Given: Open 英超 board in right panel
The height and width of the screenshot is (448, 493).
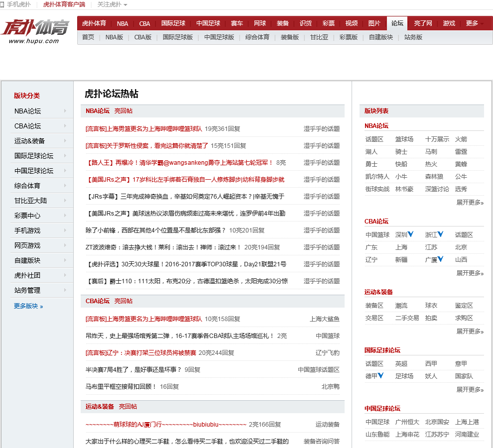Looking at the screenshot, I should click(x=401, y=364).
